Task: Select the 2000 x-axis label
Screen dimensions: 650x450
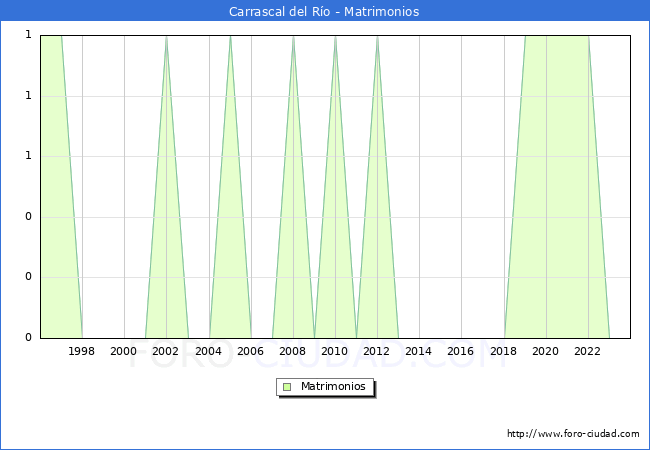Action: coord(124,351)
